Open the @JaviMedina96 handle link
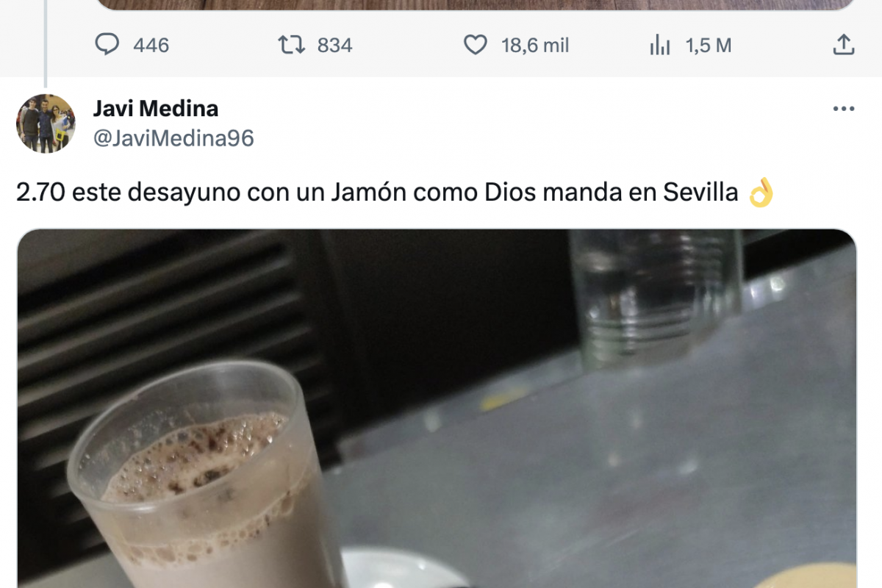Screen dimensions: 882x588 173,138
